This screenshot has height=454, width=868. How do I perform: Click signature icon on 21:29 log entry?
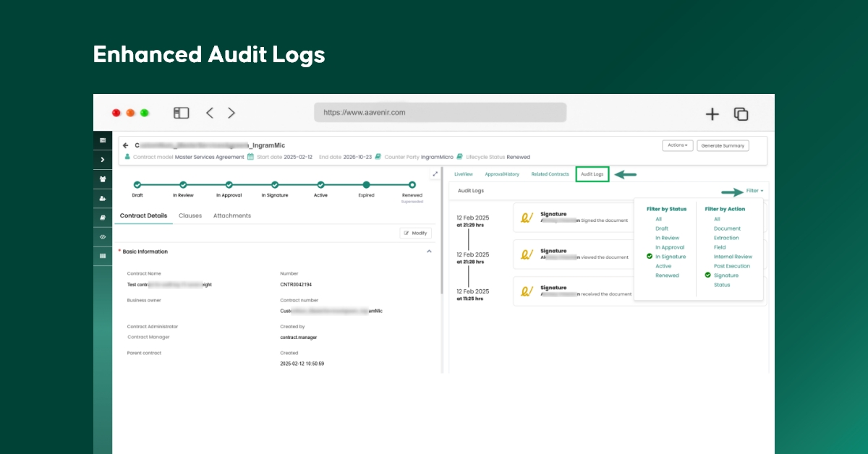click(527, 216)
